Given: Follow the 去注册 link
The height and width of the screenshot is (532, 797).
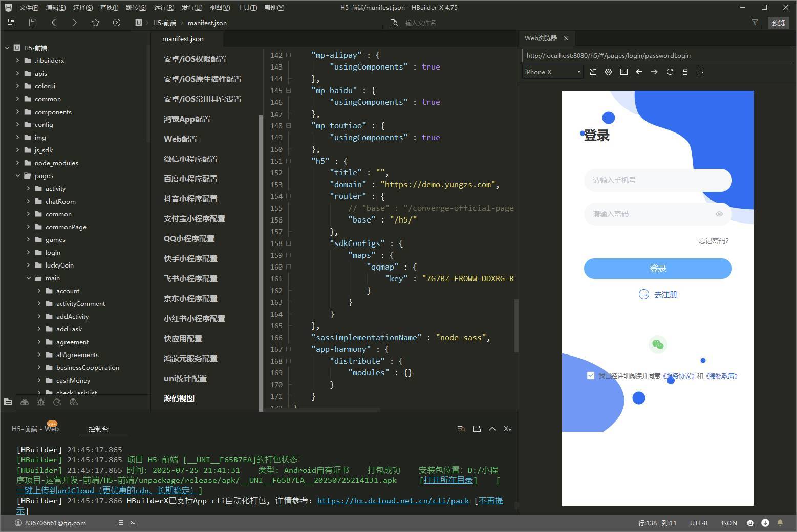Looking at the screenshot, I should [658, 294].
